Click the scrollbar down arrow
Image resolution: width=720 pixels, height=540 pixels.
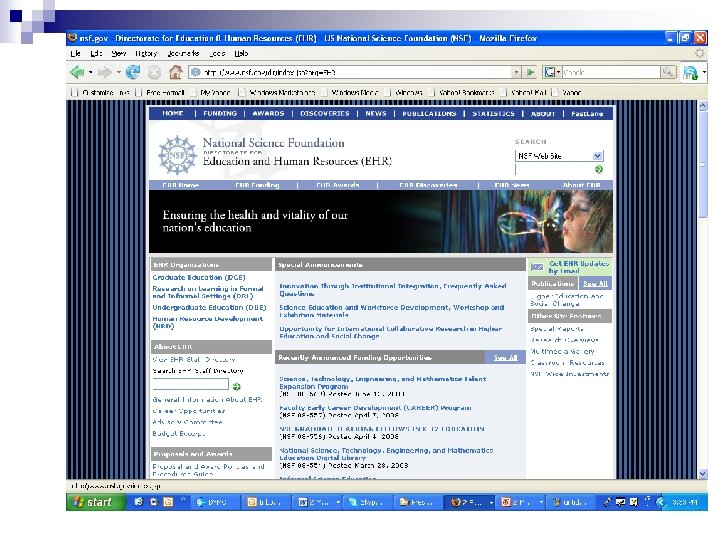point(703,474)
